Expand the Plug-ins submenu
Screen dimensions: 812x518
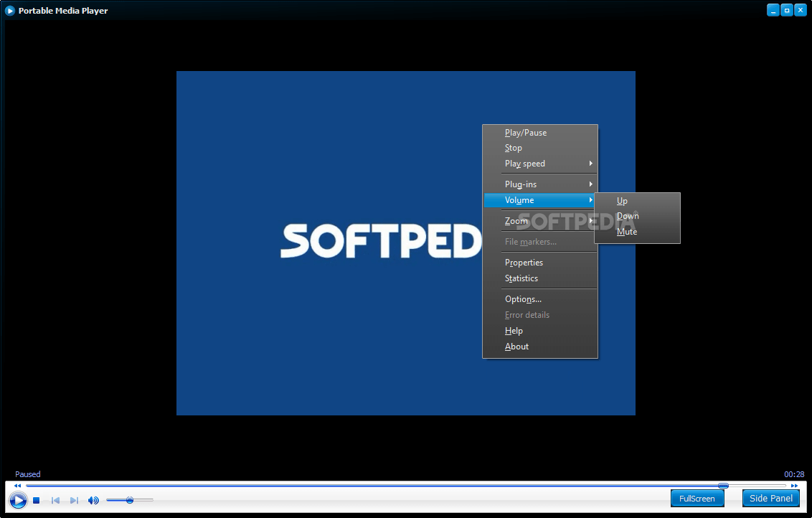point(540,184)
